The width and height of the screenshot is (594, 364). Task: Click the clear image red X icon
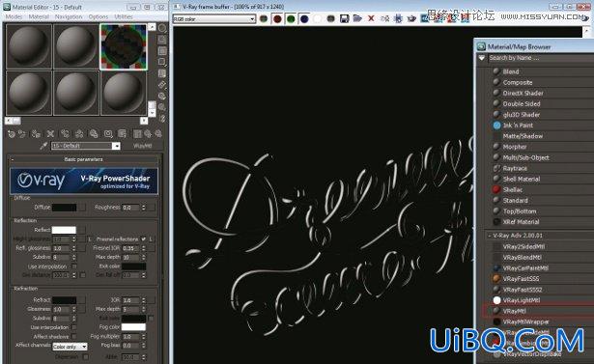pos(371,18)
